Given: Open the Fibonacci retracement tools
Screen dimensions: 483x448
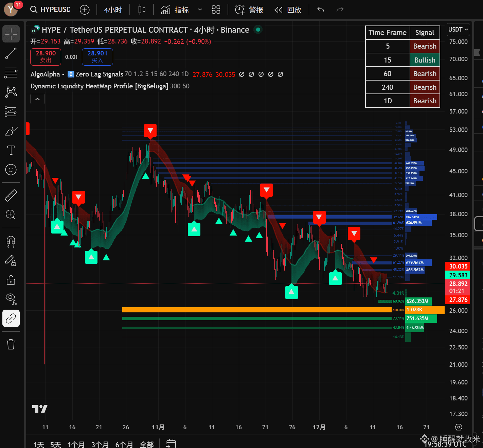Looking at the screenshot, I should pyautogui.click(x=11, y=73).
